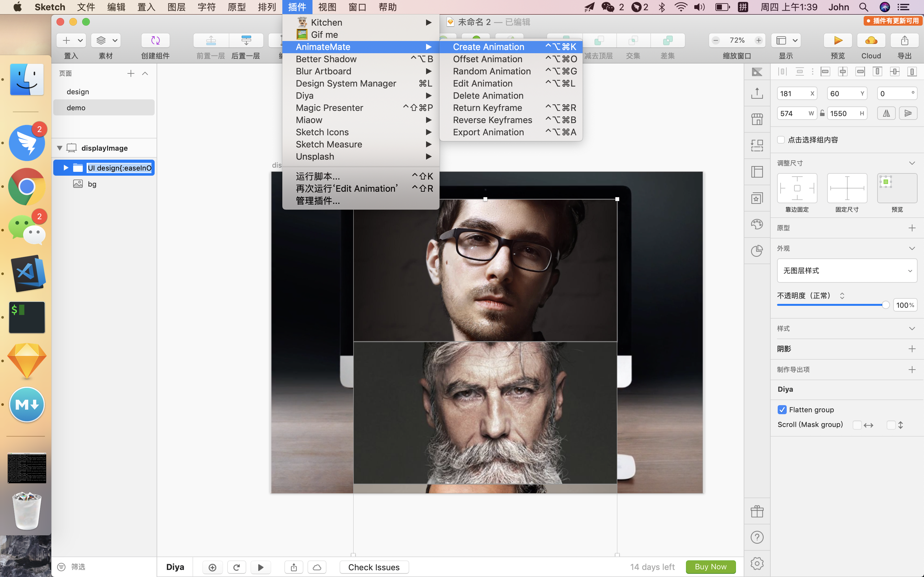This screenshot has height=577, width=924.
Task: Open the color palette icon in plugin sidebar
Action: pyautogui.click(x=757, y=224)
